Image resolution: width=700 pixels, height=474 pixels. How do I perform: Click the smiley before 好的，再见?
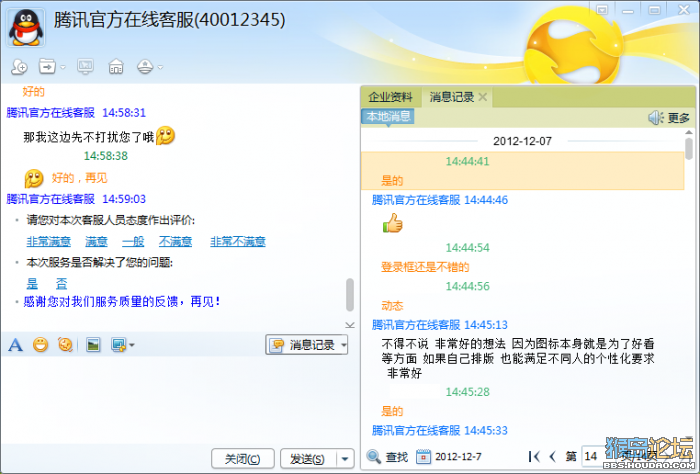[x=34, y=179]
